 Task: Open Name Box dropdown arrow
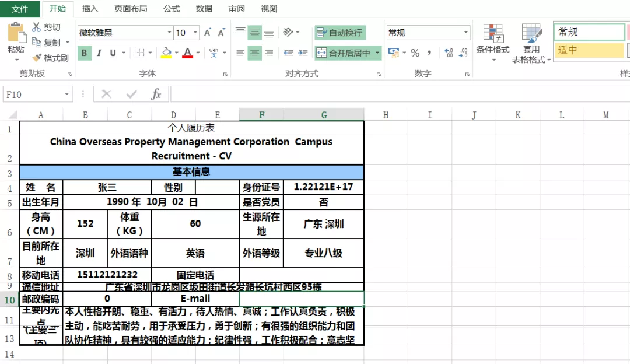(x=66, y=94)
